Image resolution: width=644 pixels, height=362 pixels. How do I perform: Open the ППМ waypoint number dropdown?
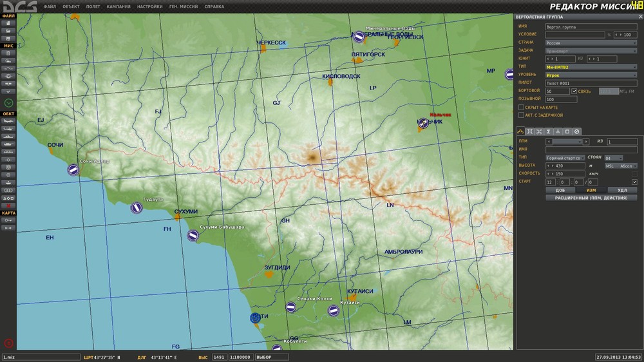click(567, 142)
